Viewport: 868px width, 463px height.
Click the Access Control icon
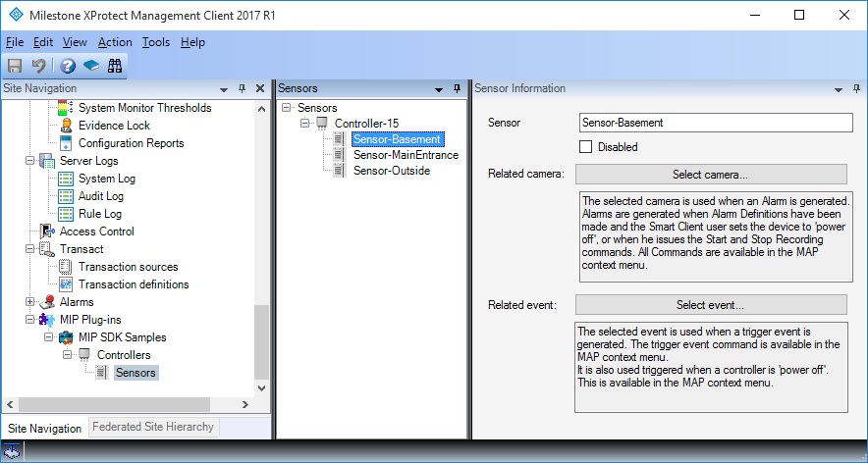47,231
